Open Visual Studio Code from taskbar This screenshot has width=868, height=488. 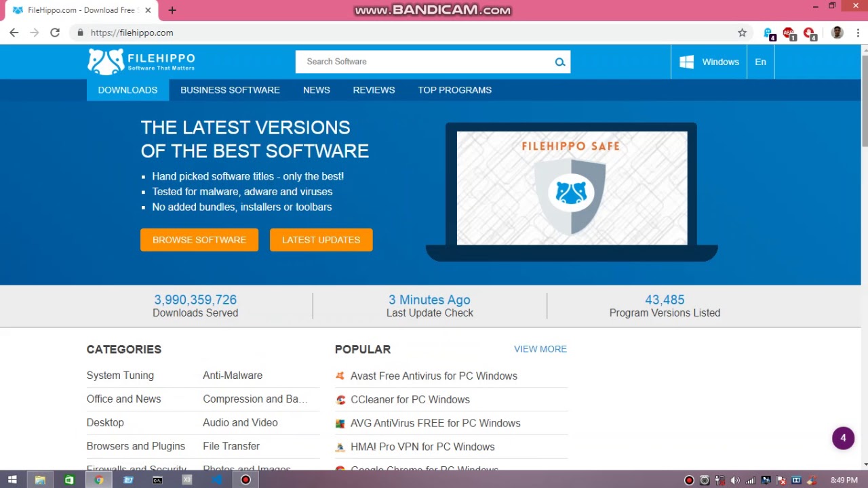(x=216, y=480)
